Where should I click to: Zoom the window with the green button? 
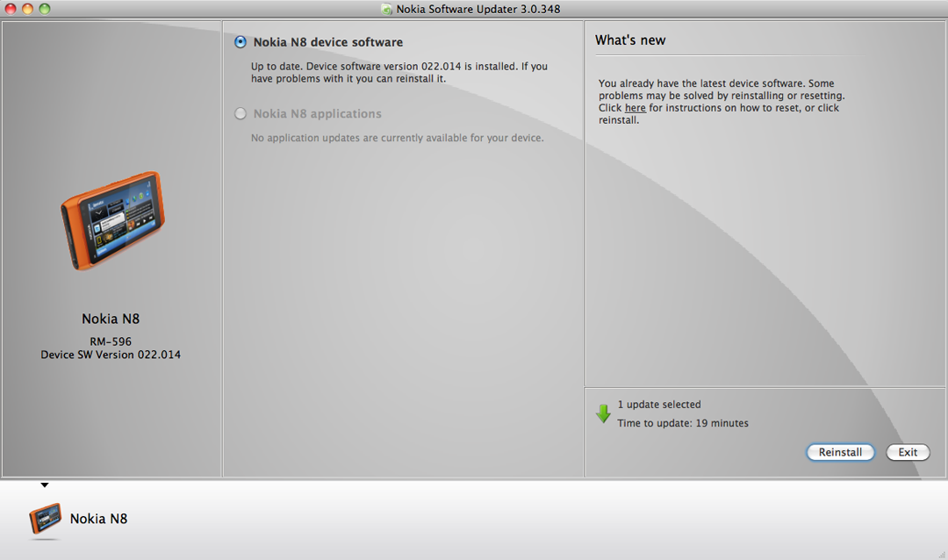(45, 9)
